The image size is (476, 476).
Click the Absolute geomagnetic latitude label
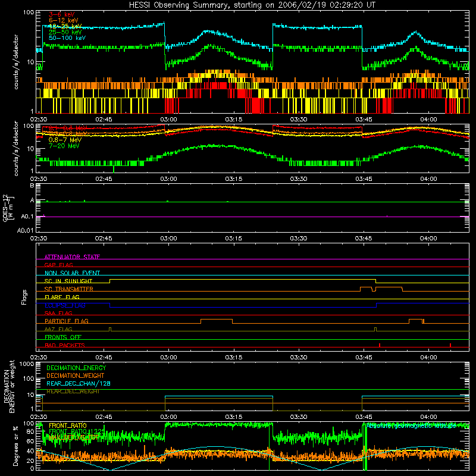(x=411, y=426)
